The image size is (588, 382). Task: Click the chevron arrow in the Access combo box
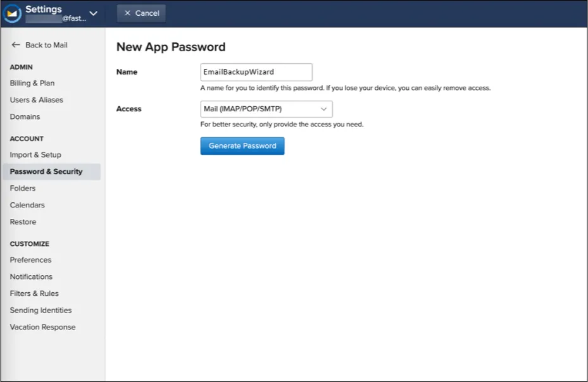pyautogui.click(x=323, y=109)
